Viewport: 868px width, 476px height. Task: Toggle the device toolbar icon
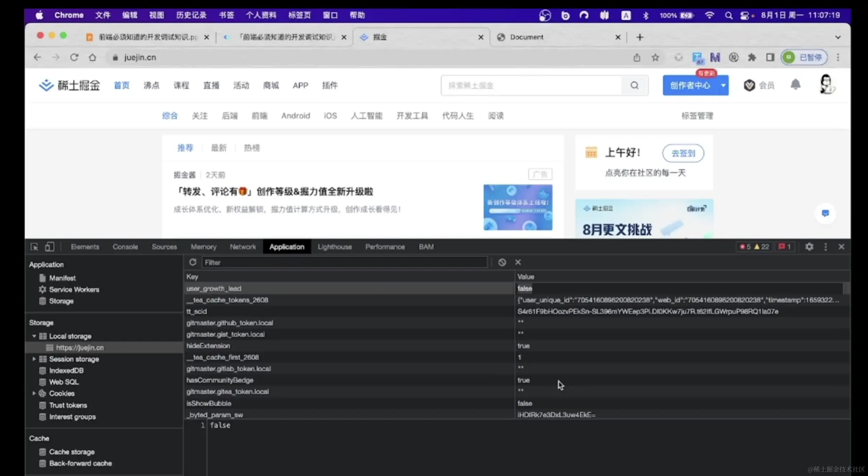pyautogui.click(x=49, y=247)
